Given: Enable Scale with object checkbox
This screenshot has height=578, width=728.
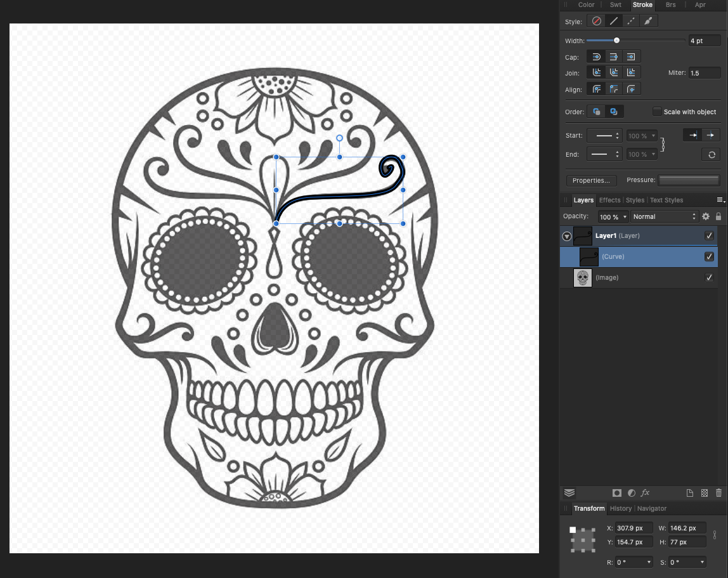Looking at the screenshot, I should point(657,112).
